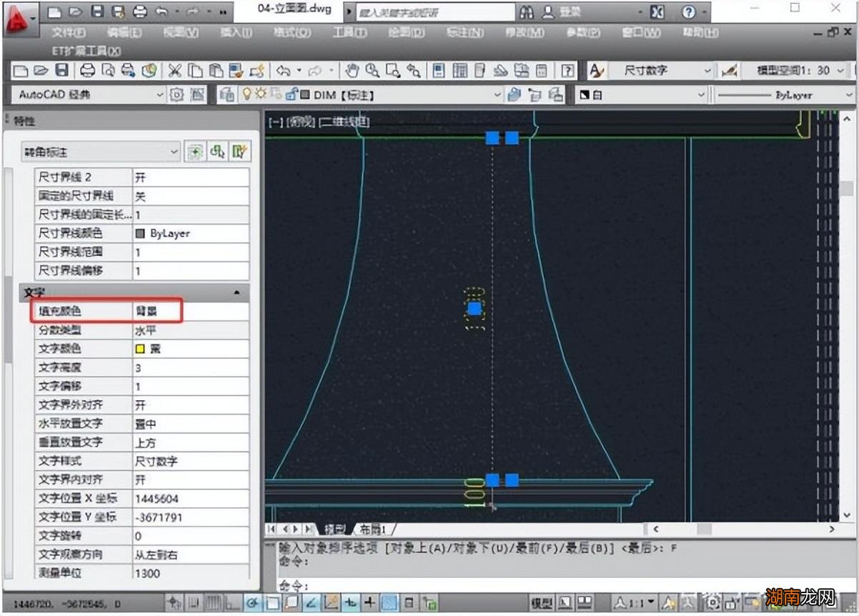Viewport: 859px width, 616px height.
Task: Click the Cut to clipboard scissors icon
Action: [174, 70]
